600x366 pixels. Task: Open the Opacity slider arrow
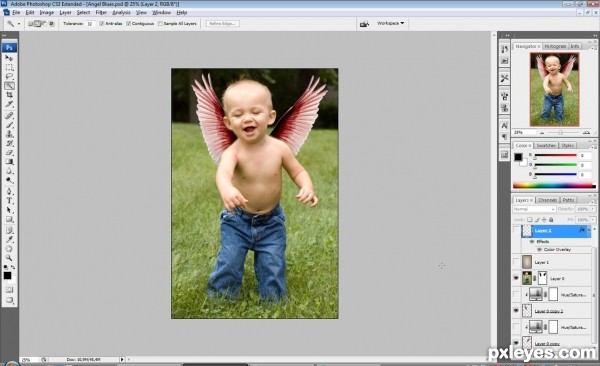[593, 209]
